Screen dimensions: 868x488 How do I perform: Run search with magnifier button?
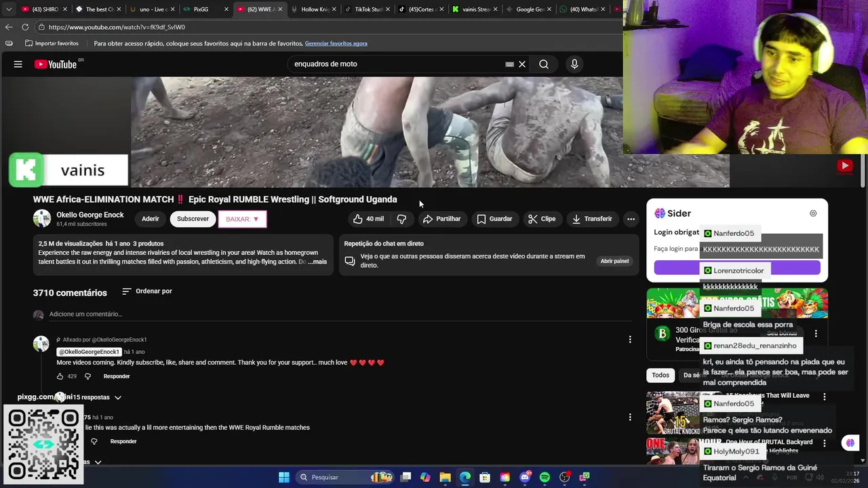click(x=544, y=64)
